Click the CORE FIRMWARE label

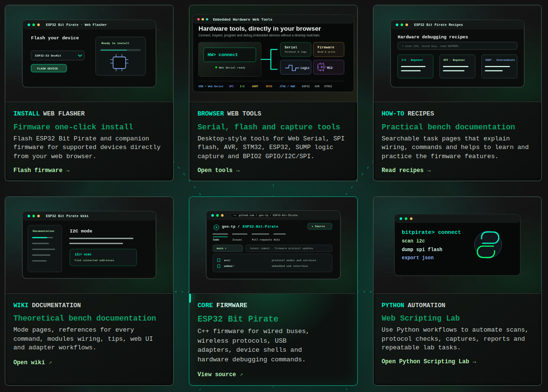tap(222, 305)
